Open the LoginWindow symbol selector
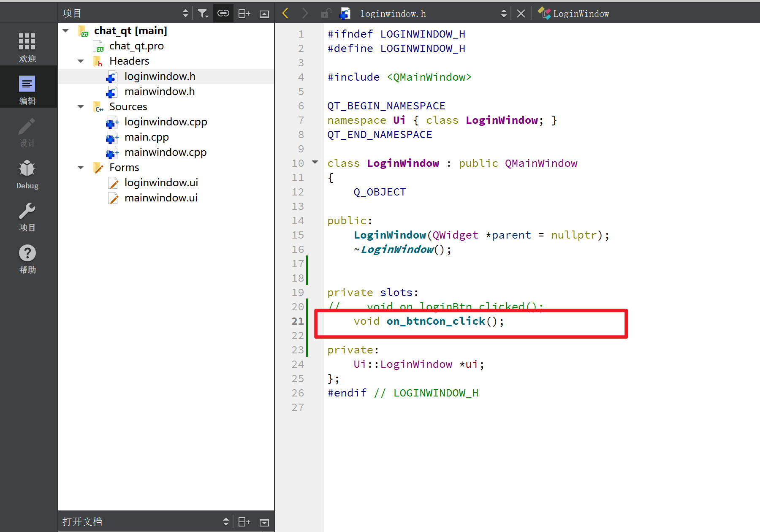This screenshot has width=760, height=532. 581,14
